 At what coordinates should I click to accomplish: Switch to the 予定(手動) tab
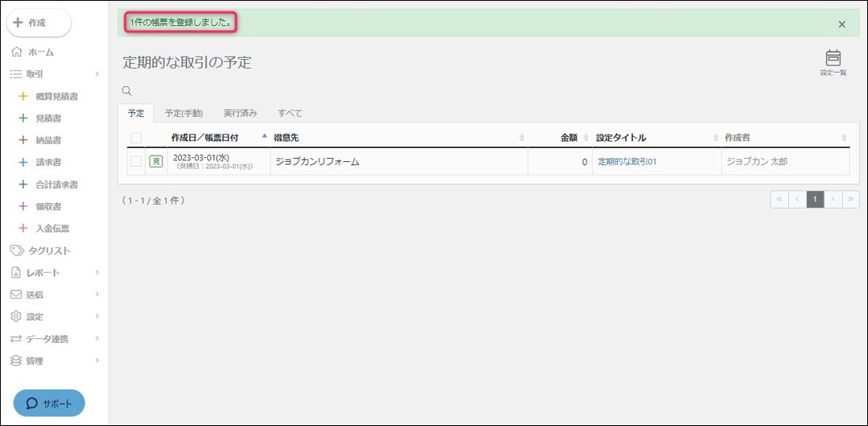[x=184, y=113]
